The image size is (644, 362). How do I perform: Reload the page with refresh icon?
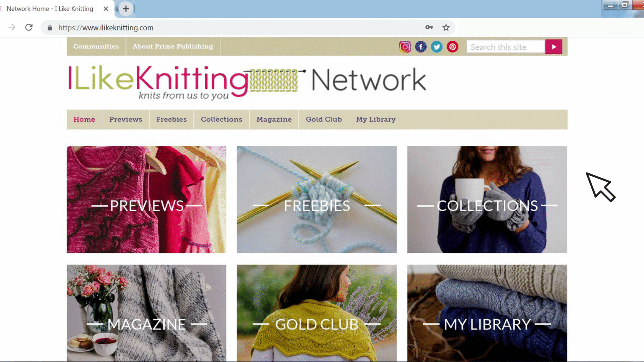(29, 27)
